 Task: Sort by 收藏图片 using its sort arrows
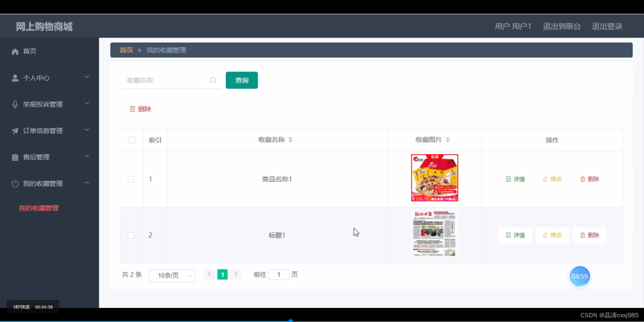tap(448, 140)
